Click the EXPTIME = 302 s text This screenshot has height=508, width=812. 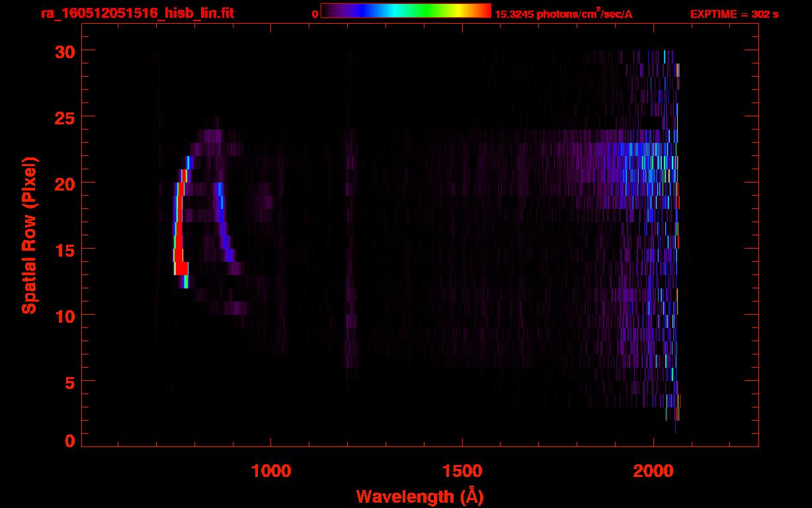coord(734,14)
